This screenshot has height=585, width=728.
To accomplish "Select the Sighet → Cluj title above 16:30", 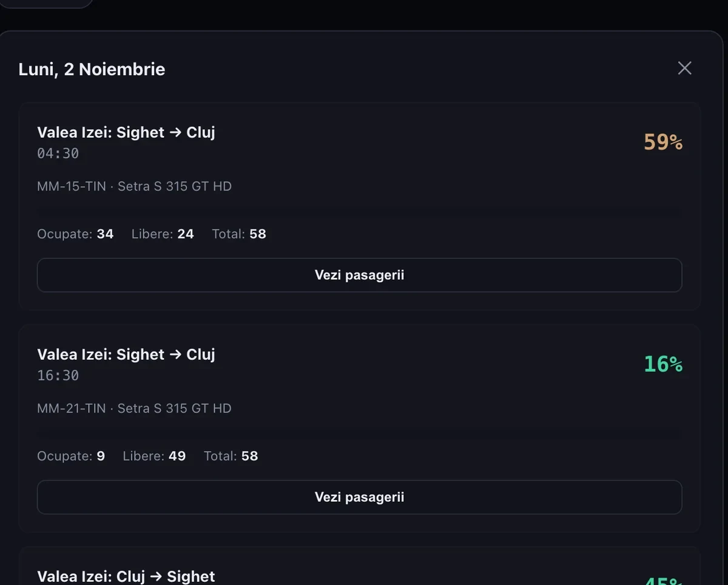I will 126,354.
